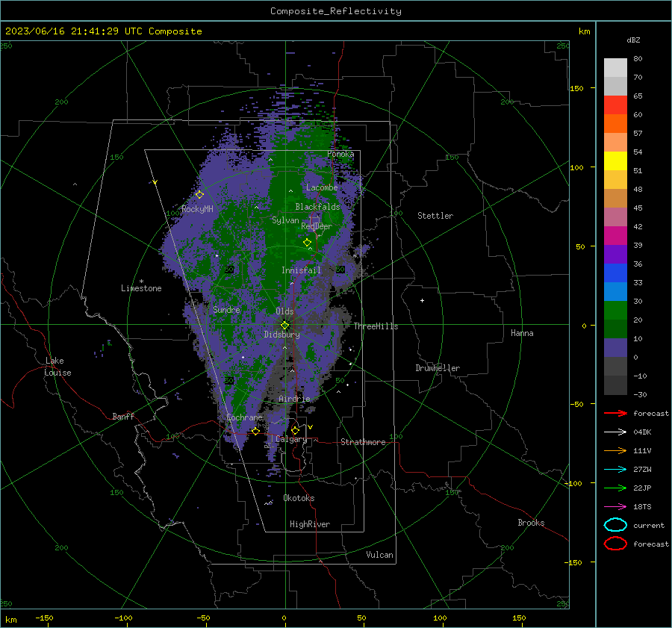Select the purple 36-39 dBZ swatch
The image size is (672, 628).
point(615,254)
